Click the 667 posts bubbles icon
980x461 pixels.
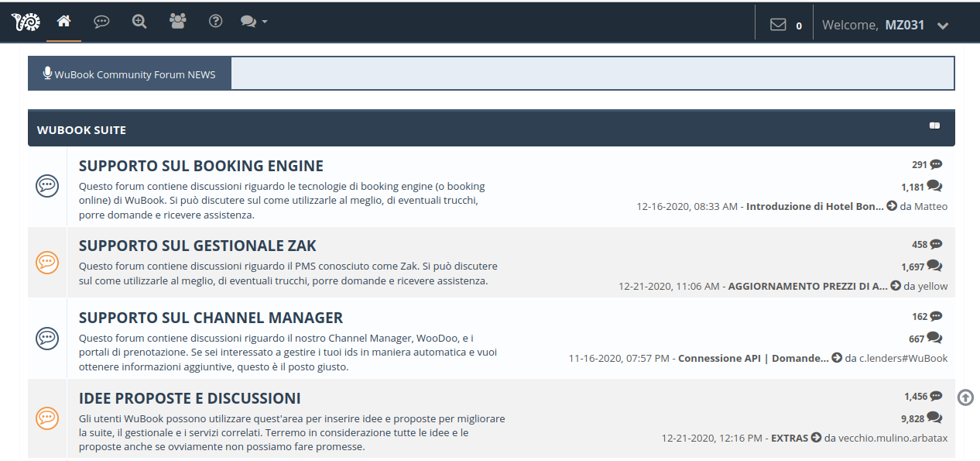coord(934,338)
